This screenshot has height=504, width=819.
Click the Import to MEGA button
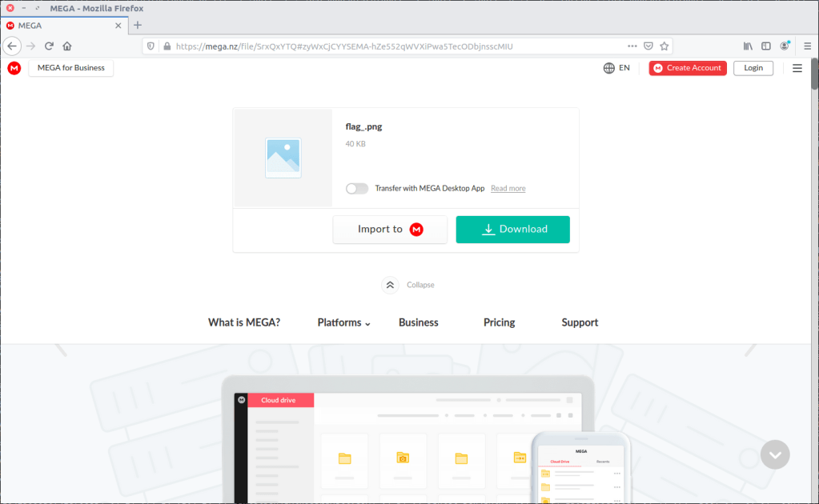click(x=390, y=229)
